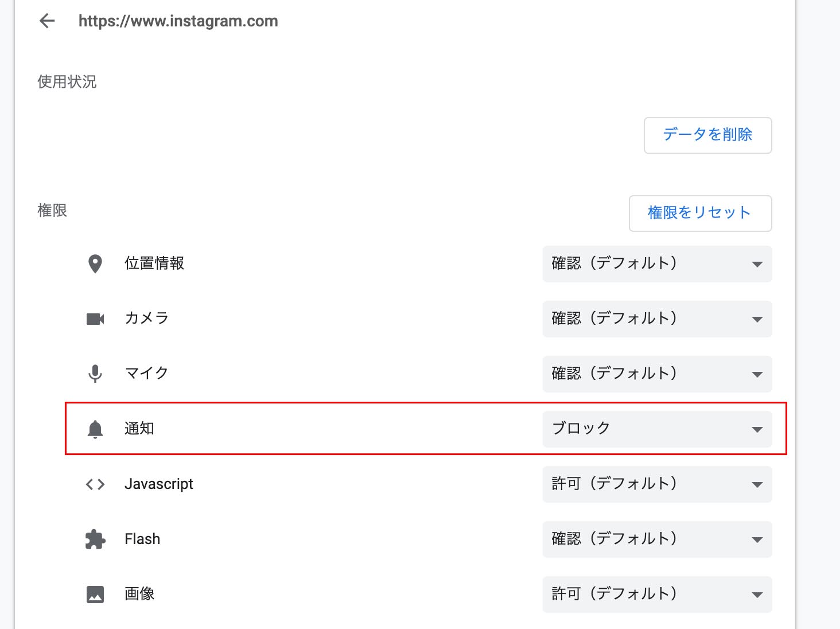Click the code brackets icon beside Javascript
Viewport: 840px width, 629px height.
[95, 484]
